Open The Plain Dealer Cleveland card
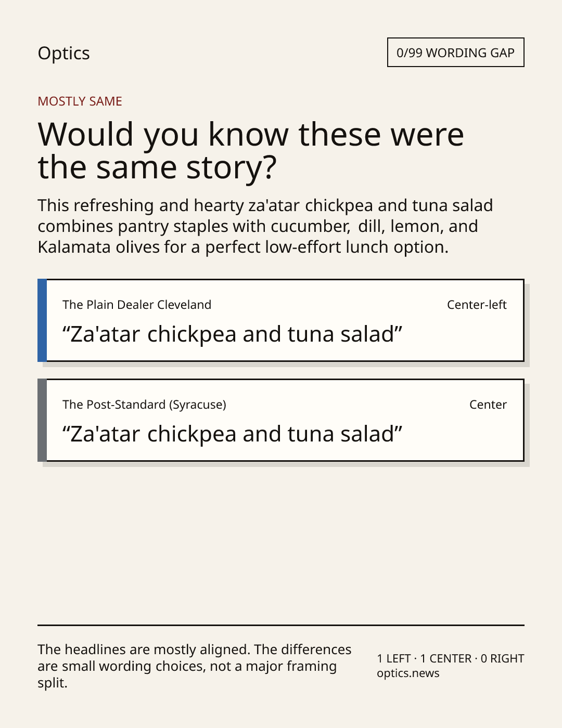 pos(280,320)
